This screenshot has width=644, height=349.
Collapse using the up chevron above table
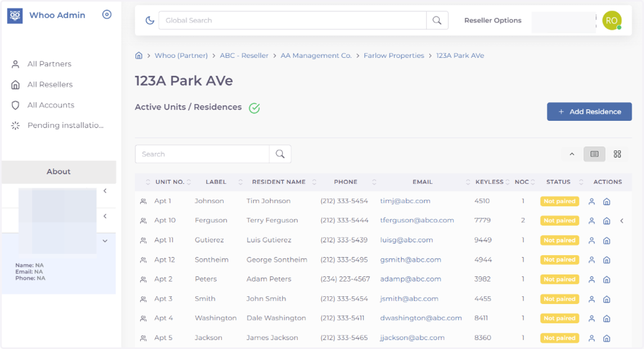[572, 154]
